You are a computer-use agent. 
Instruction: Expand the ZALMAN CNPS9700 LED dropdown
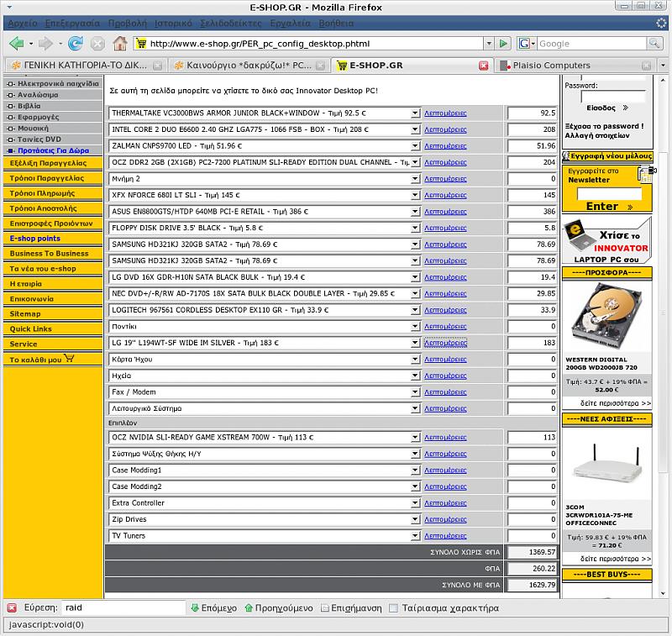(x=414, y=146)
